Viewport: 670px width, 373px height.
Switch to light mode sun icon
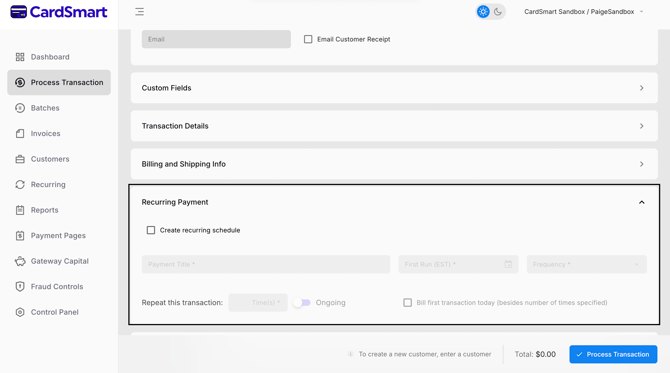pyautogui.click(x=483, y=12)
